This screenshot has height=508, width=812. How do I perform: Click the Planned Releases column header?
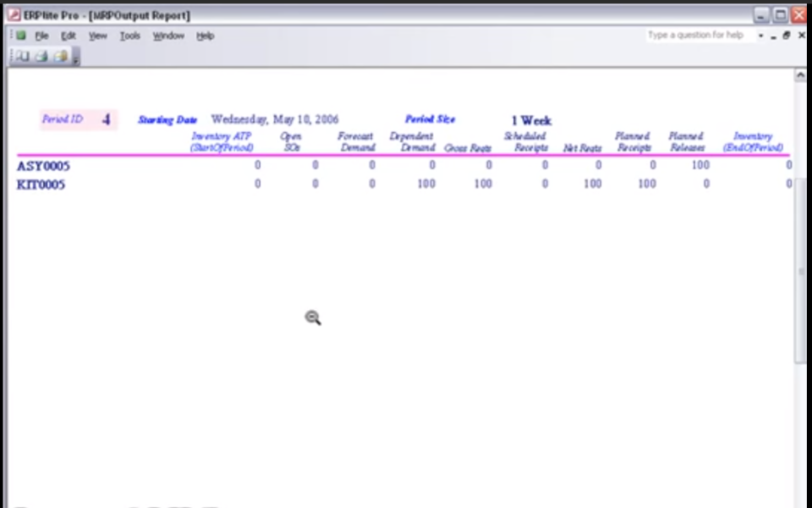(x=687, y=142)
